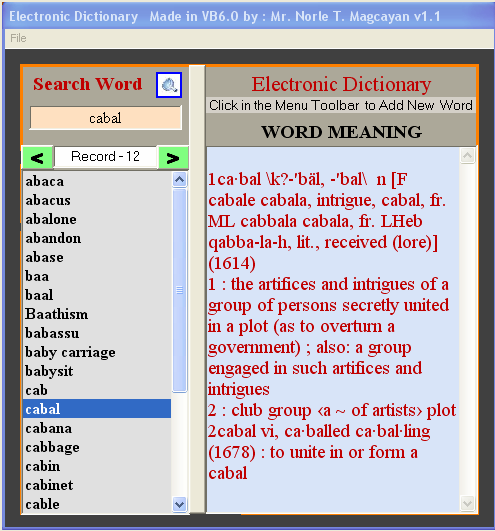
Task: Click the meaning panel scroll down arrow
Action: coord(468,503)
